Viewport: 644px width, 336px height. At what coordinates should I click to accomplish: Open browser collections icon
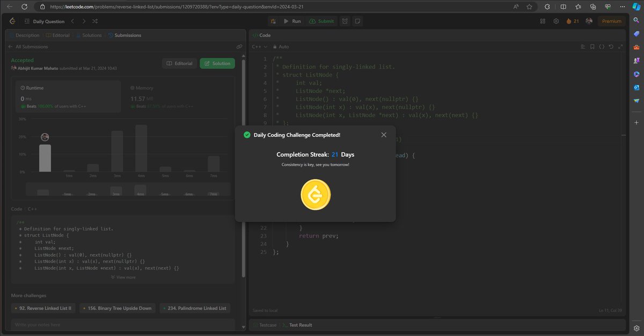(x=593, y=6)
